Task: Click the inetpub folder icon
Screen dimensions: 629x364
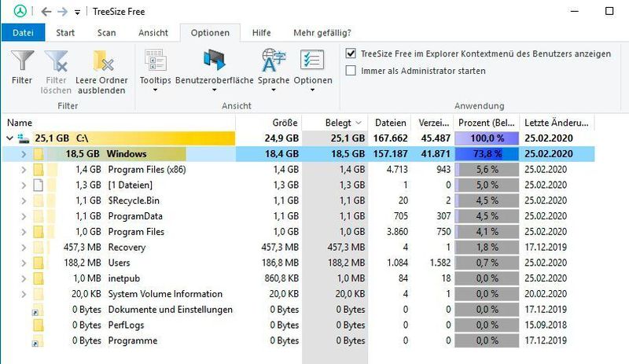Action: [39, 278]
